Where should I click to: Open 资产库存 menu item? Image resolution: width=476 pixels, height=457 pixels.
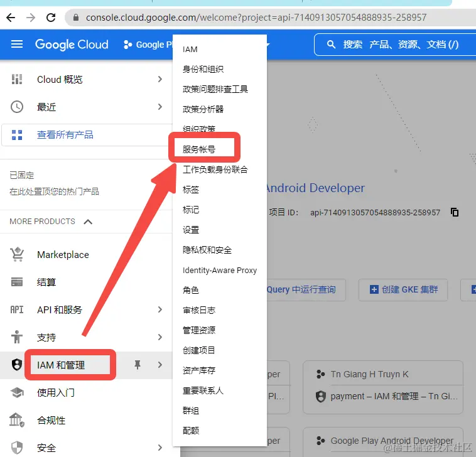coord(199,370)
